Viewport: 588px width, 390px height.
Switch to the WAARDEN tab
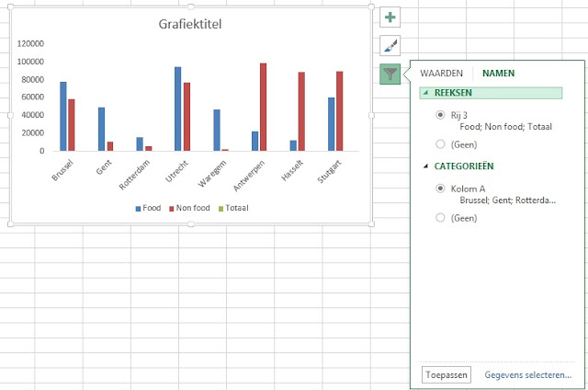[441, 74]
